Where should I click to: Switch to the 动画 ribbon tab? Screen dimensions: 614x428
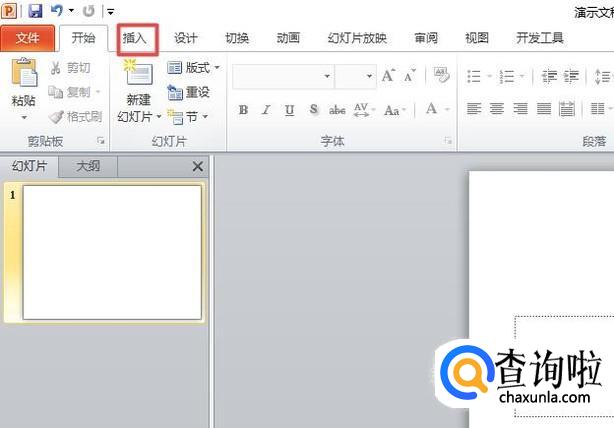tap(288, 38)
